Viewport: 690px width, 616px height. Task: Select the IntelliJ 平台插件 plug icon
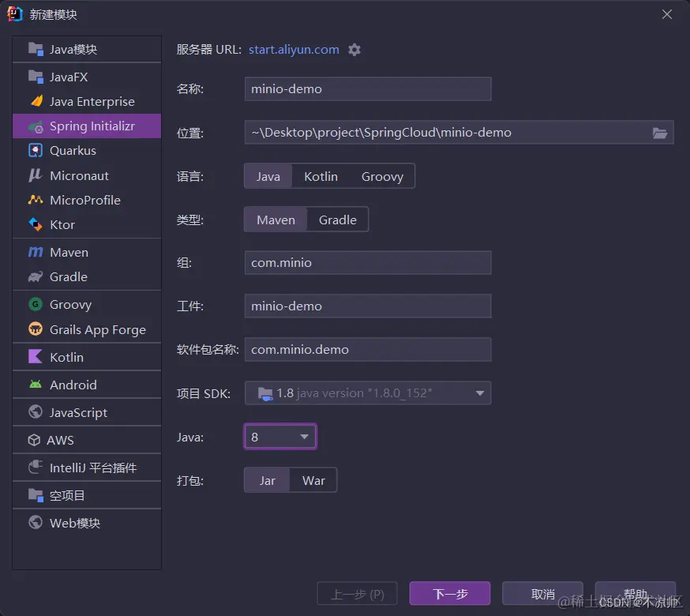point(36,467)
